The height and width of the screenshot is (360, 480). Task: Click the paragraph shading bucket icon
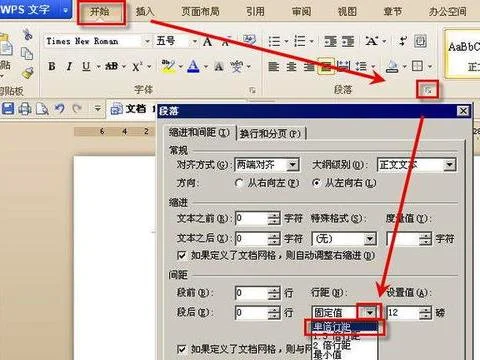(393, 66)
